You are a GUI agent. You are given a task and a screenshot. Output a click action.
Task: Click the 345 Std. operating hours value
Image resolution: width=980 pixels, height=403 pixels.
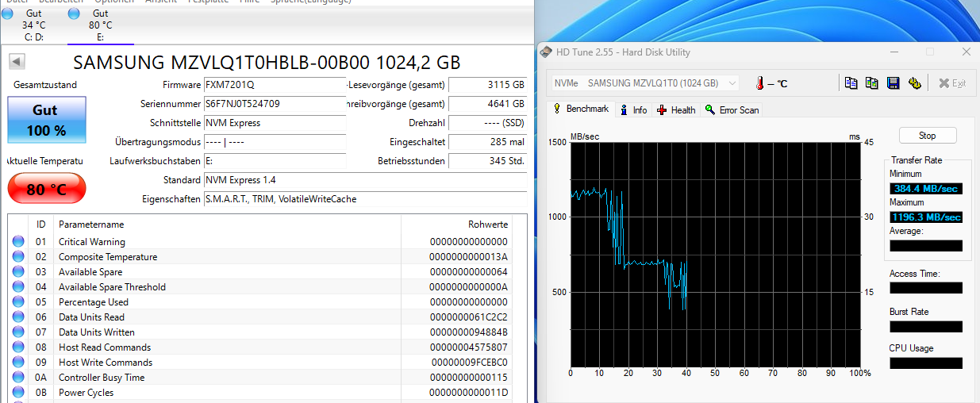coord(487,161)
